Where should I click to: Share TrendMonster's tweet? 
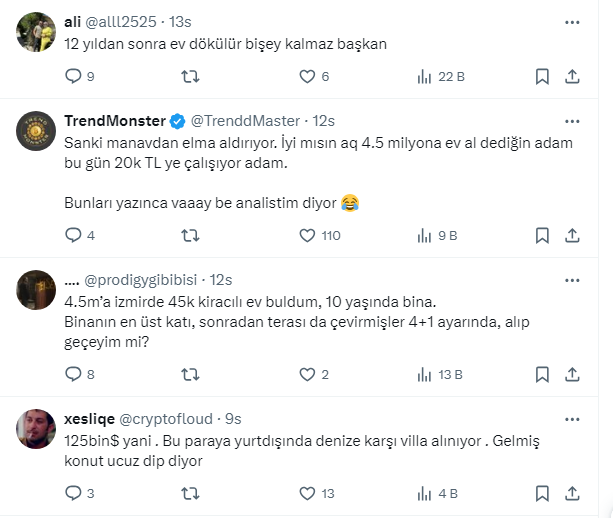coord(573,236)
